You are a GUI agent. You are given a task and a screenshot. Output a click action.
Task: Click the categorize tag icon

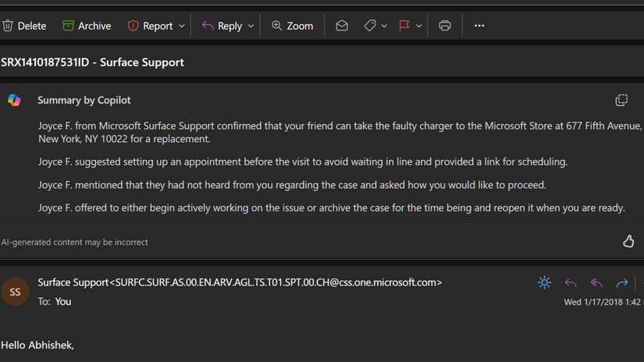[370, 26]
